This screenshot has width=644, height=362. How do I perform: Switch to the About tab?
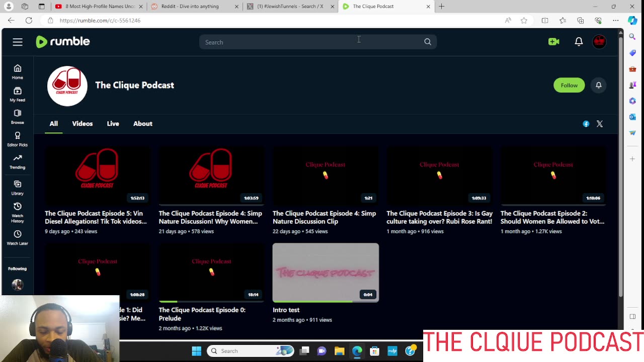[143, 124]
